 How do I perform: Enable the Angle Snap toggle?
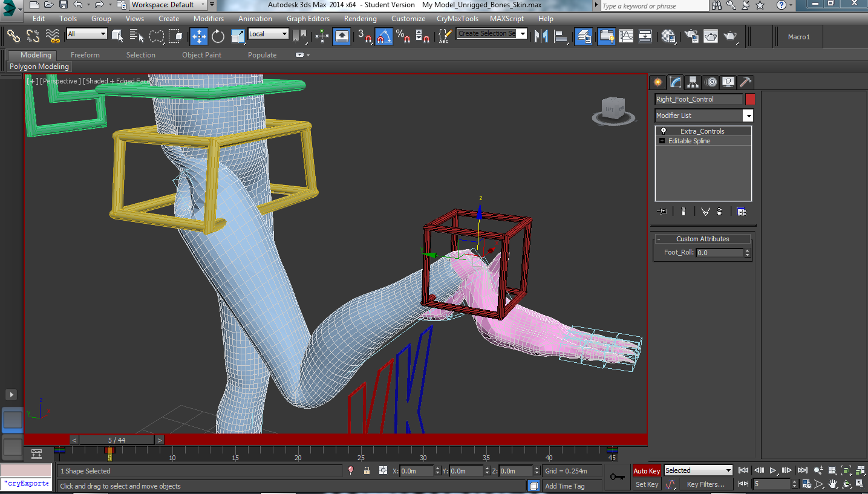point(383,36)
